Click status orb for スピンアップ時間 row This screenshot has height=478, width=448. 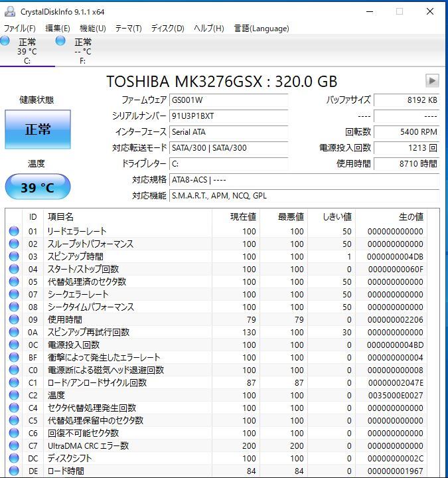pos(14,256)
